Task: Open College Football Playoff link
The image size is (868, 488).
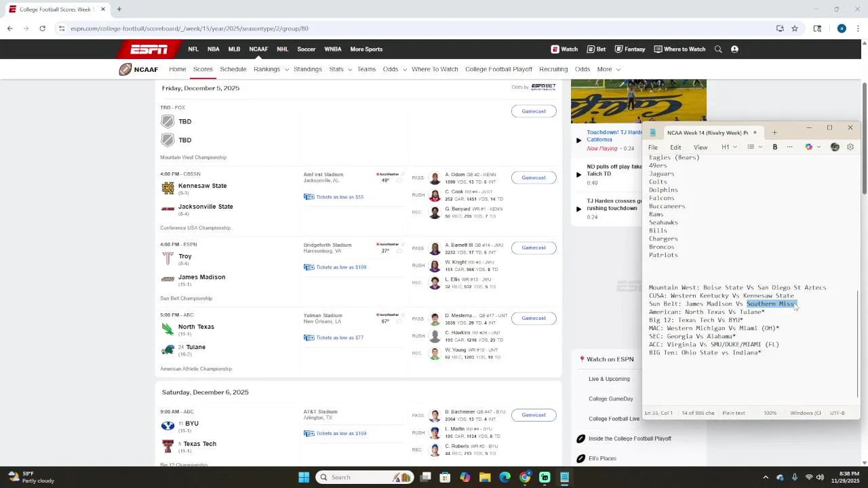Action: tap(498, 69)
